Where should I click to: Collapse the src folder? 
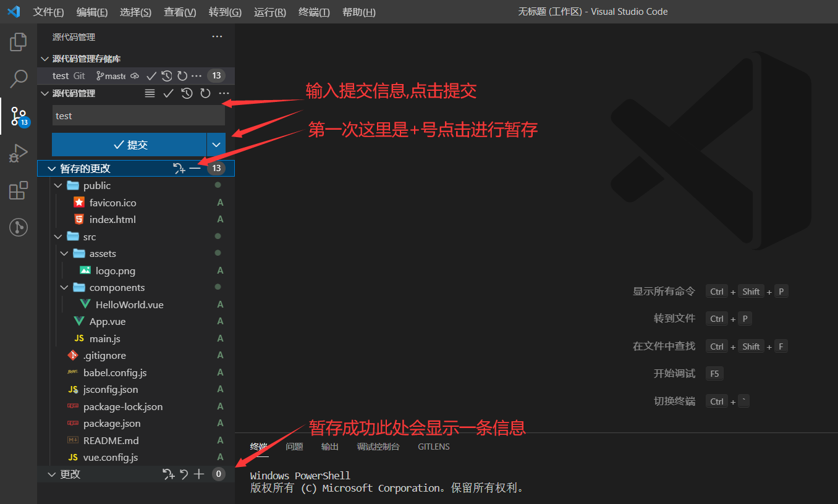(58, 237)
